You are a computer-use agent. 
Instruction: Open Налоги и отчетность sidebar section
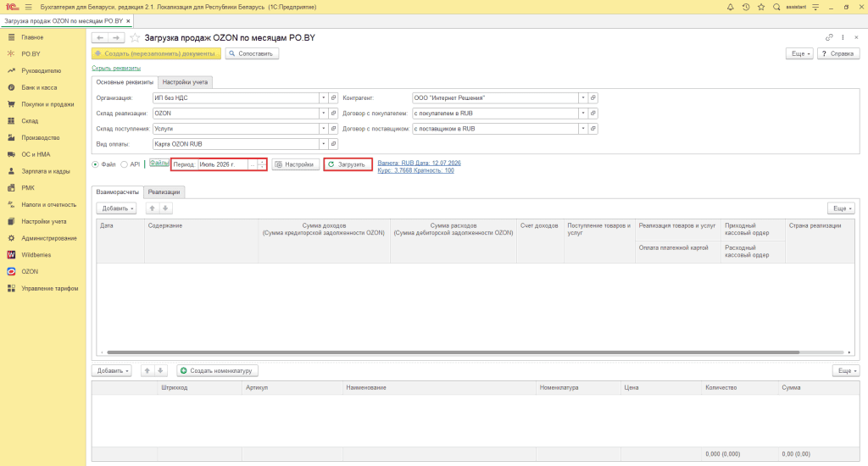click(48, 205)
